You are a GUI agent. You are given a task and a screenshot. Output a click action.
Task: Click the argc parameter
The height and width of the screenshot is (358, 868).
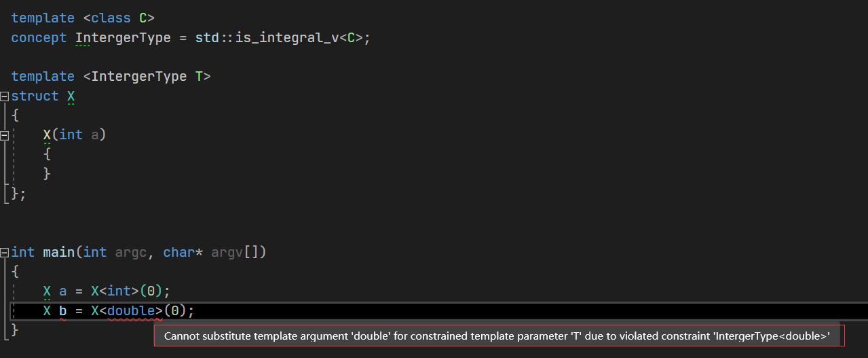pyautogui.click(x=130, y=253)
